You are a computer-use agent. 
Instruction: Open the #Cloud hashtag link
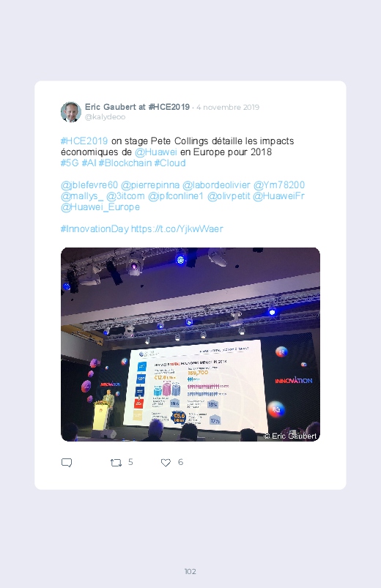point(170,163)
